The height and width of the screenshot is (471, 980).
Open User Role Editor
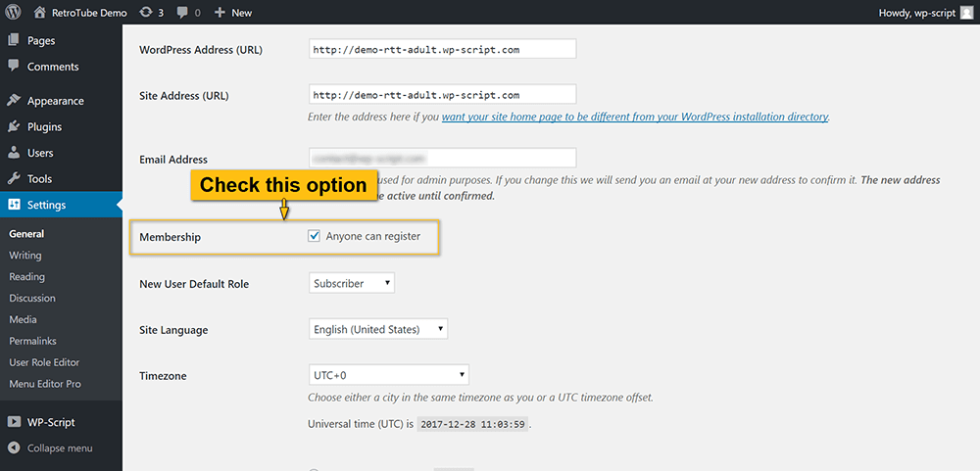[x=44, y=362]
